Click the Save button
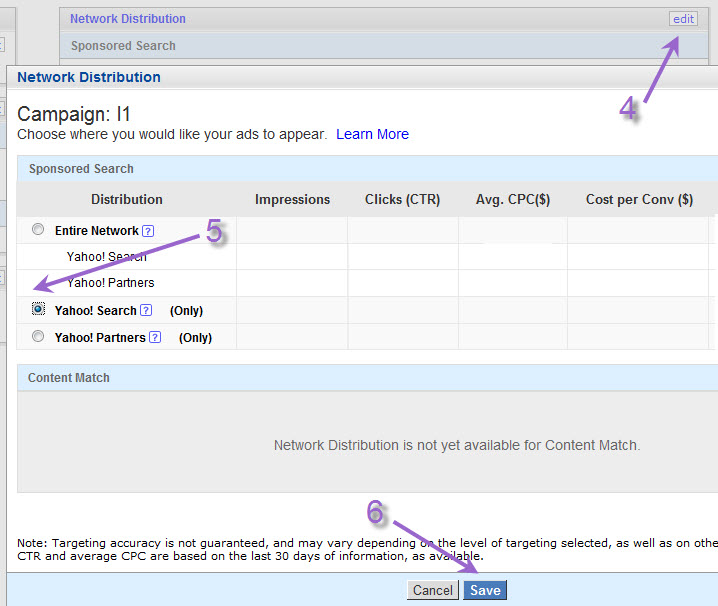 [x=485, y=590]
